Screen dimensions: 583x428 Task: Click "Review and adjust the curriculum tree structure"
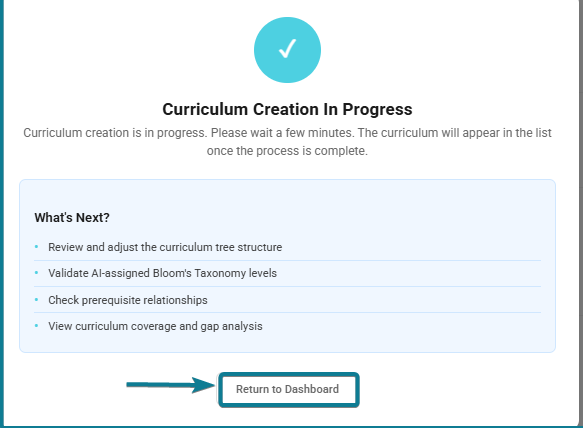coord(165,247)
